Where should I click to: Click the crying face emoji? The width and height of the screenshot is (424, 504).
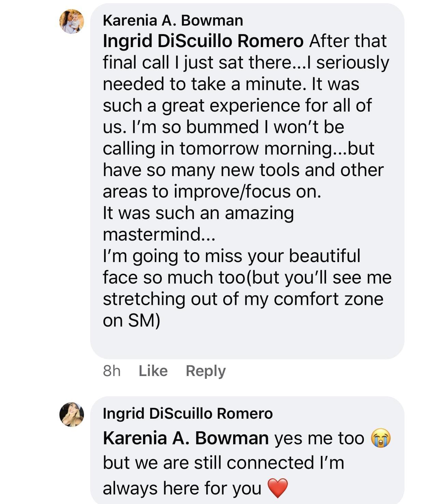point(381,439)
